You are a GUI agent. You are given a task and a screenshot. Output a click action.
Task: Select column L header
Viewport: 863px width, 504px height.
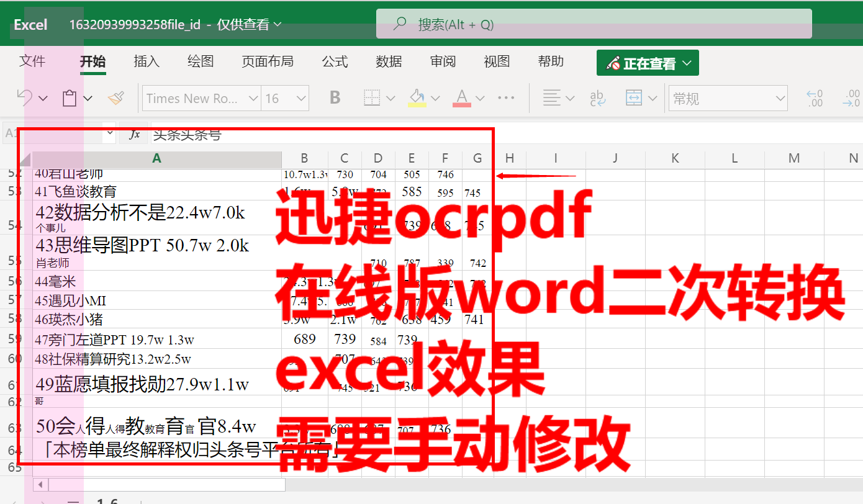[x=734, y=159]
